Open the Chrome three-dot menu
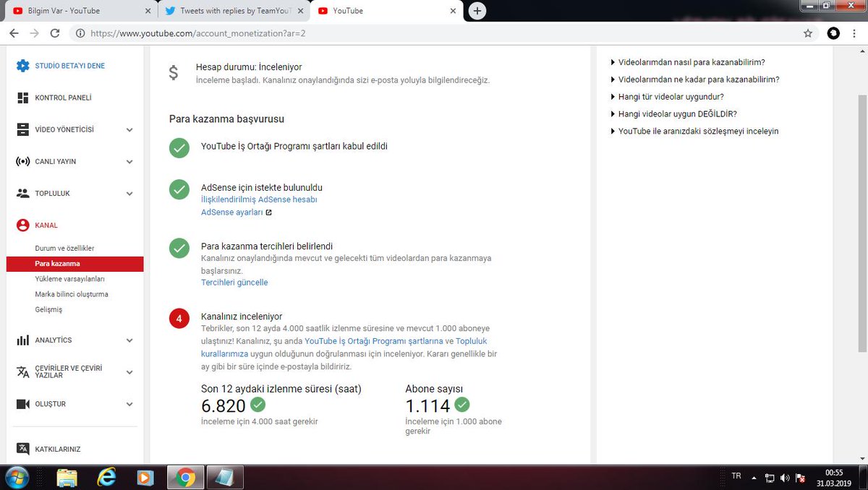 click(x=856, y=33)
